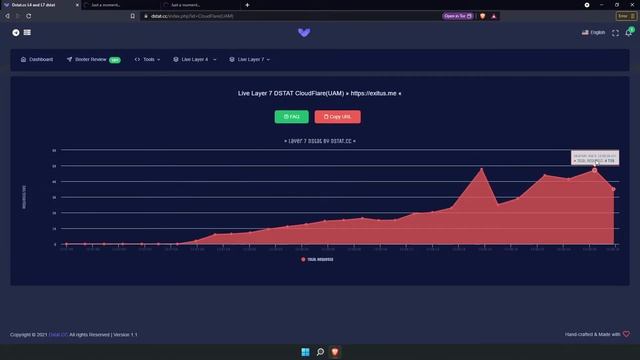
Task: Open Windows taskbar search
Action: (320, 352)
